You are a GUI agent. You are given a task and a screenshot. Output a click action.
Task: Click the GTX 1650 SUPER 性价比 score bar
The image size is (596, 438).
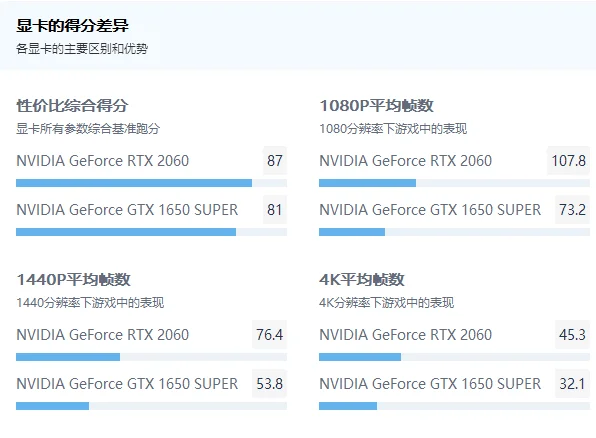click(151, 232)
